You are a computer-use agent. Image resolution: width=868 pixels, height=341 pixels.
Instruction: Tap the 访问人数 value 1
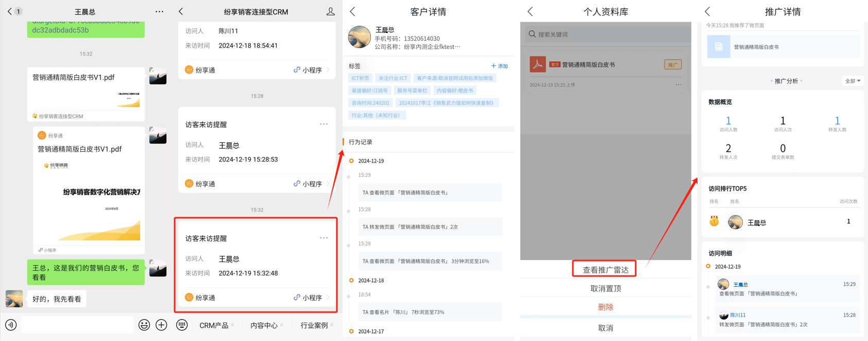pos(728,121)
